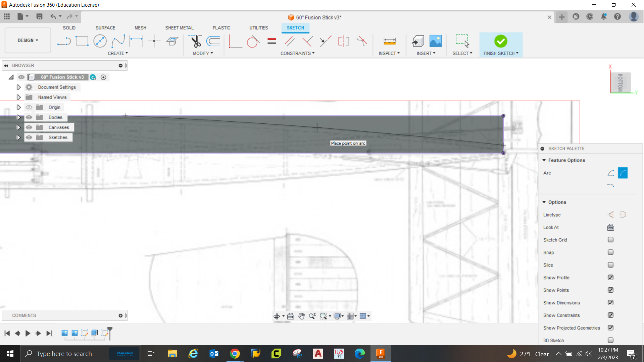
Task: Click the Window Selection icon
Action: 462,41
